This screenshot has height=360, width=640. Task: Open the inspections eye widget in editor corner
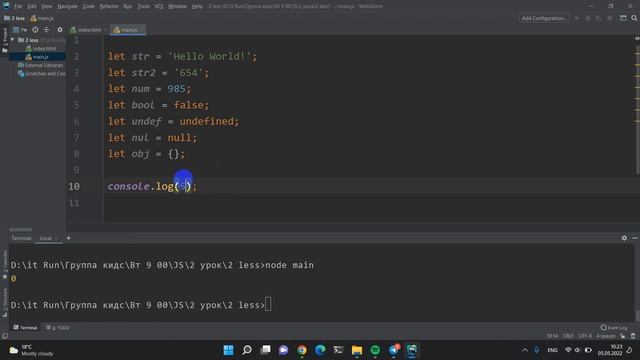pos(637,38)
